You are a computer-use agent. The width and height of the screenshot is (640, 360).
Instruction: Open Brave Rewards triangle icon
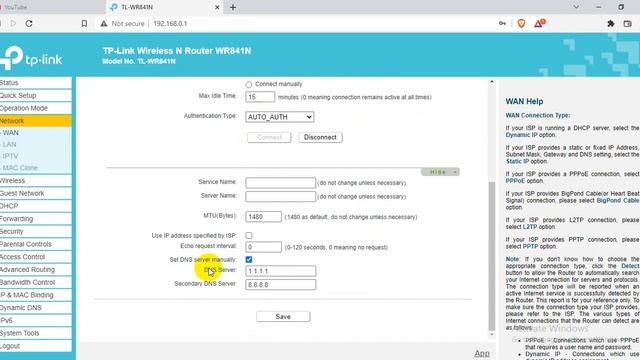coord(539,23)
